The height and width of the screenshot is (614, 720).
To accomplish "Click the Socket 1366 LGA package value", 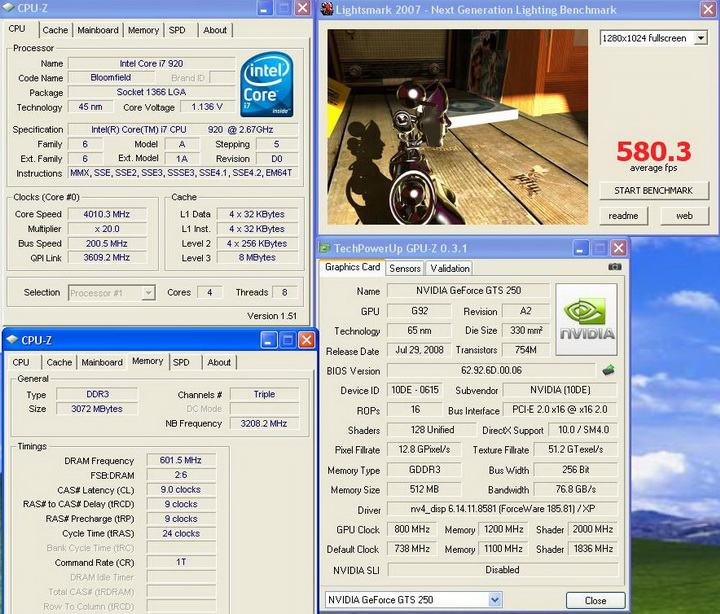I will pos(152,92).
